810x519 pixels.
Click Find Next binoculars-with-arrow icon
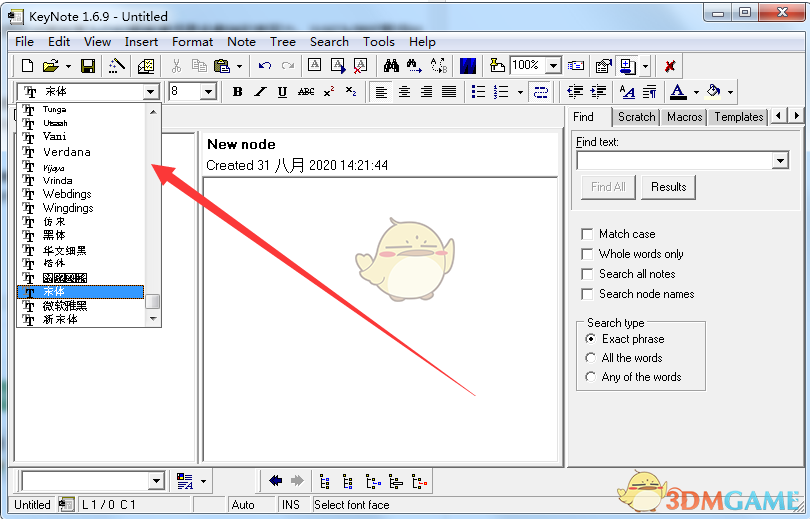pos(414,66)
